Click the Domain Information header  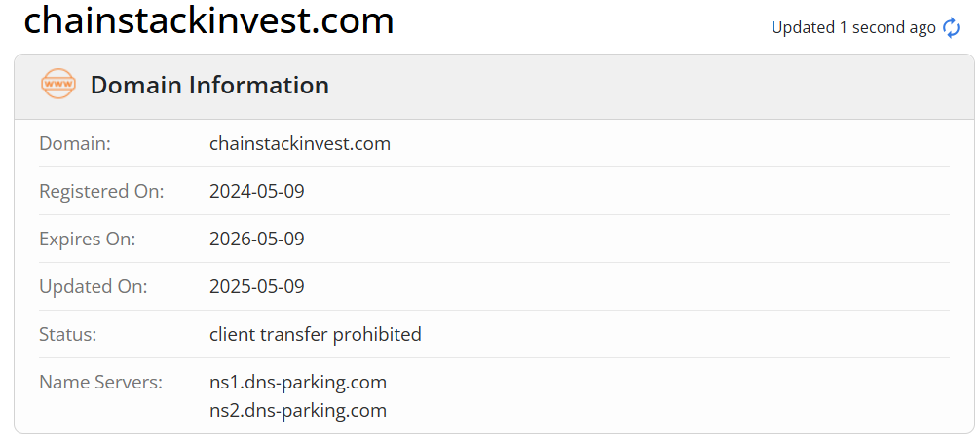(209, 86)
